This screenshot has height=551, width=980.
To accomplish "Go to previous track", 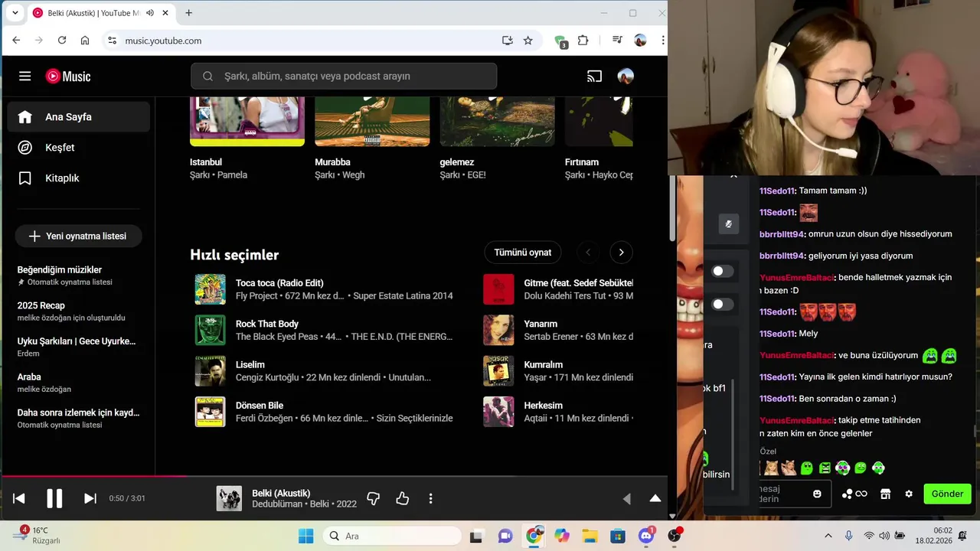I will point(19,498).
